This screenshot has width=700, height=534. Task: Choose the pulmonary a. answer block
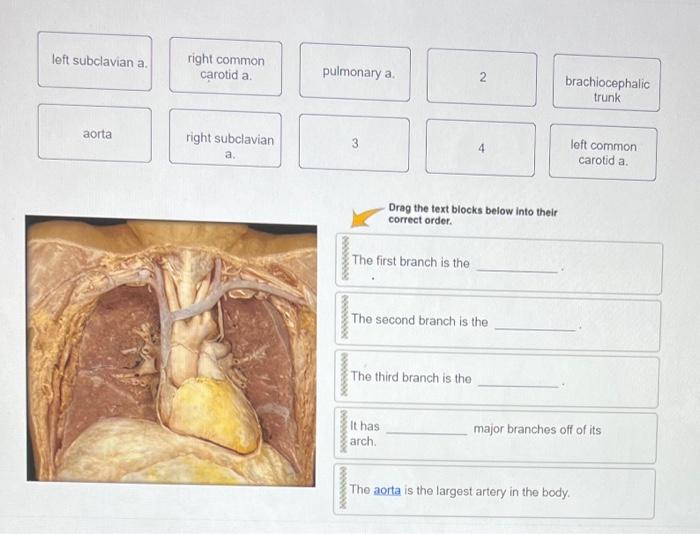tap(355, 72)
